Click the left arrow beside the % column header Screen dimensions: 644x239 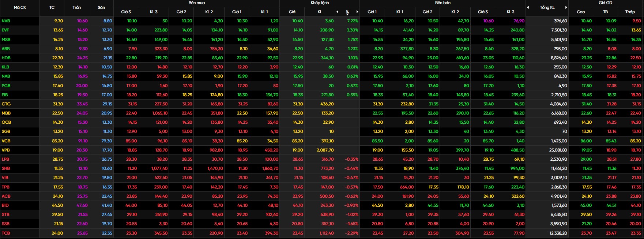tap(338, 12)
